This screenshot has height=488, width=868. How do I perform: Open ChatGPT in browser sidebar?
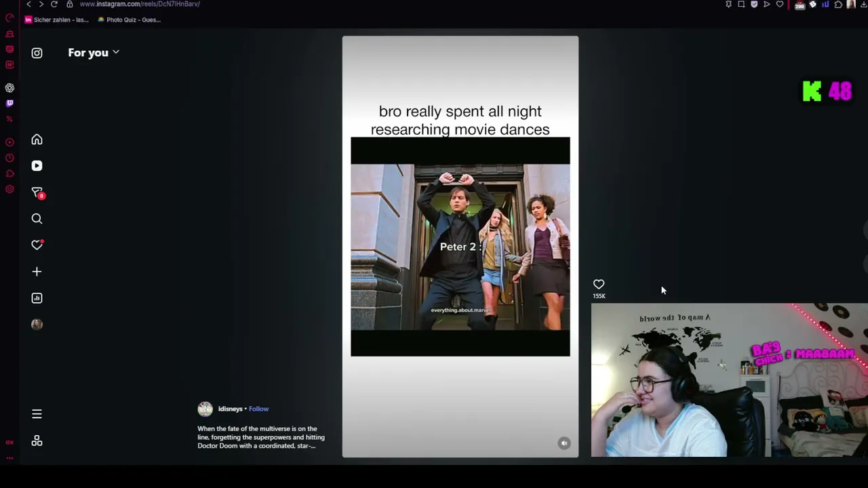pos(9,88)
